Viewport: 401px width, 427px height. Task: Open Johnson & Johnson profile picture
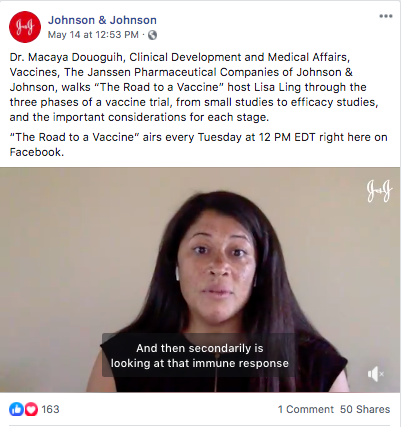(x=25, y=27)
